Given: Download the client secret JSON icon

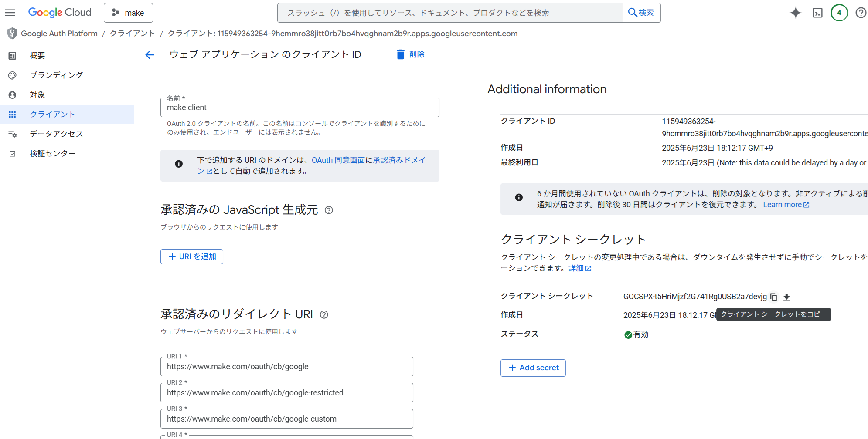Looking at the screenshot, I should [x=786, y=297].
